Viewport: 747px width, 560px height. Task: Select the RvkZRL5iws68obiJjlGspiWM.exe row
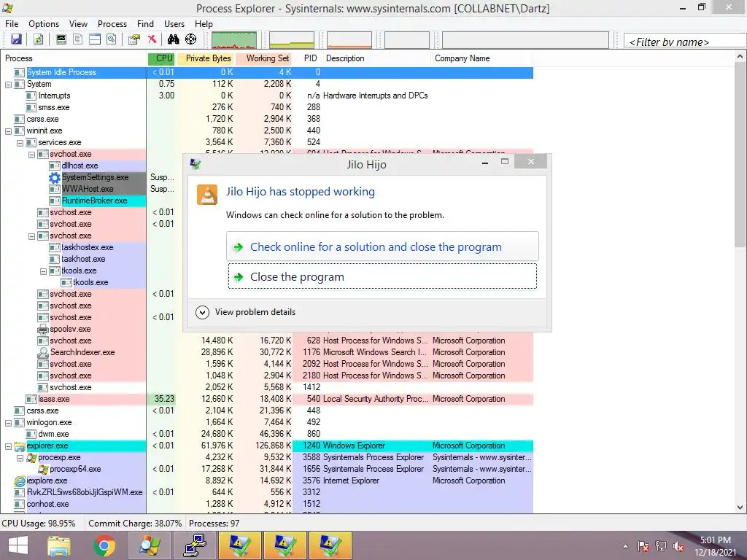coord(267,492)
